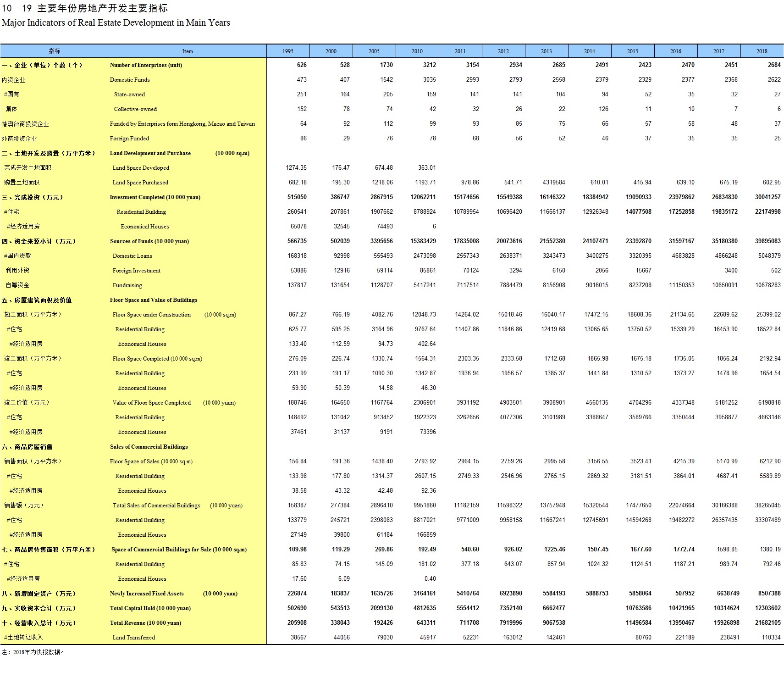Click the 2018 column header
Image resolution: width=784 pixels, height=689 pixels.
point(762,51)
